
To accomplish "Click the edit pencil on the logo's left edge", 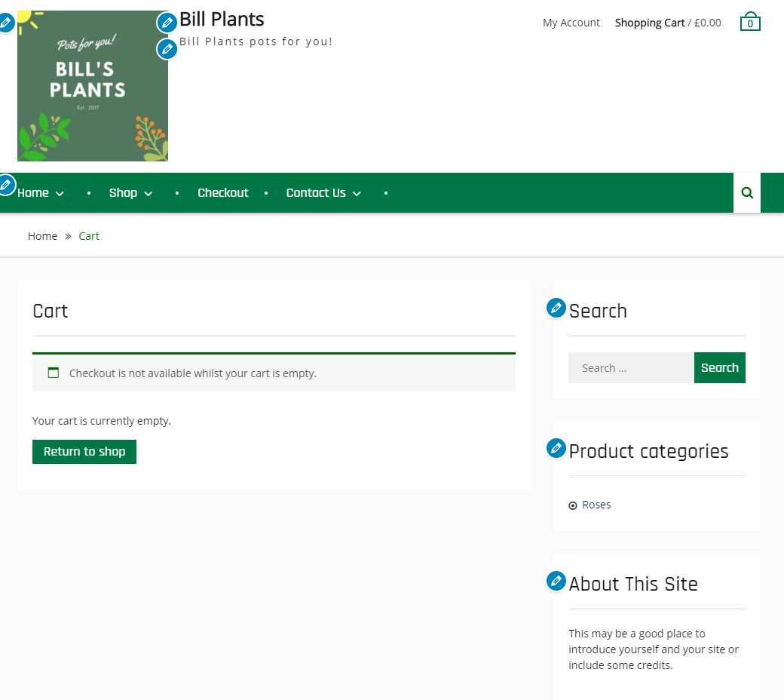I will [x=5, y=23].
